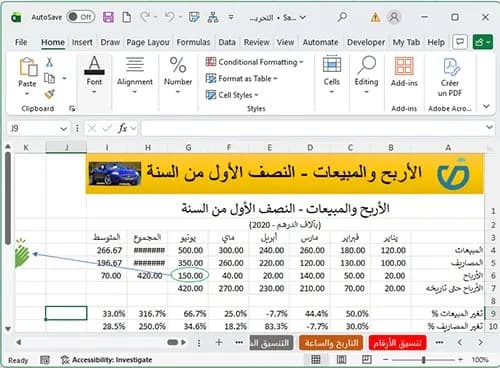Open the Editing magnifier group button

(x=366, y=75)
